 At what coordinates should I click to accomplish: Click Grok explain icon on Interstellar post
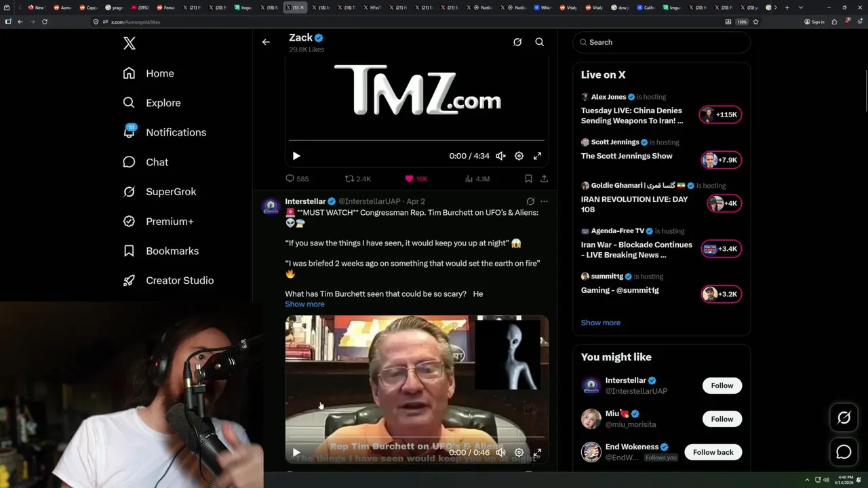point(530,201)
